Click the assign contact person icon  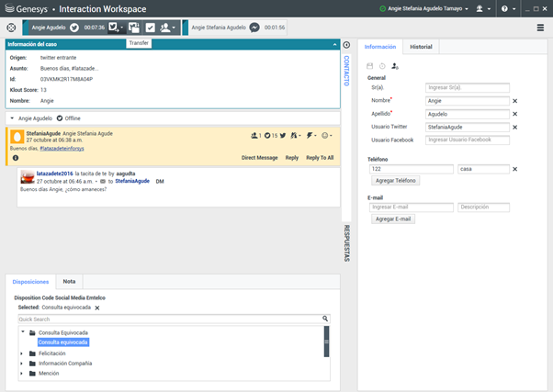(395, 66)
